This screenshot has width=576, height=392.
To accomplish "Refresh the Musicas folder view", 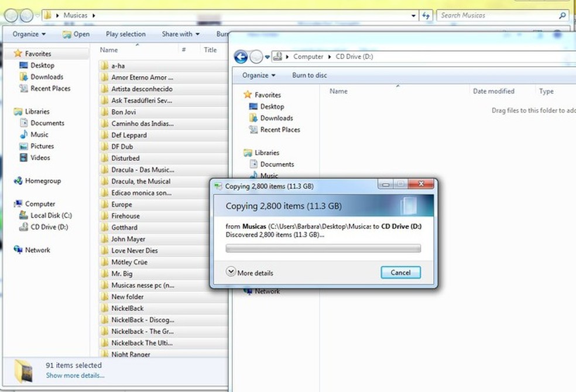I will pos(426,15).
